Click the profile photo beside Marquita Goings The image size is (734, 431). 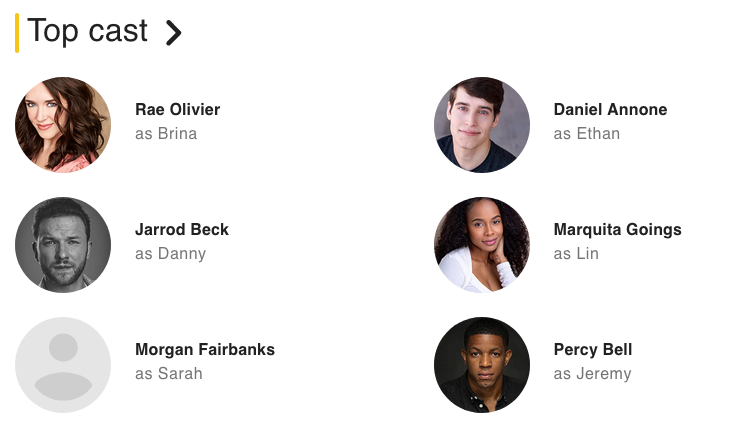coord(482,245)
